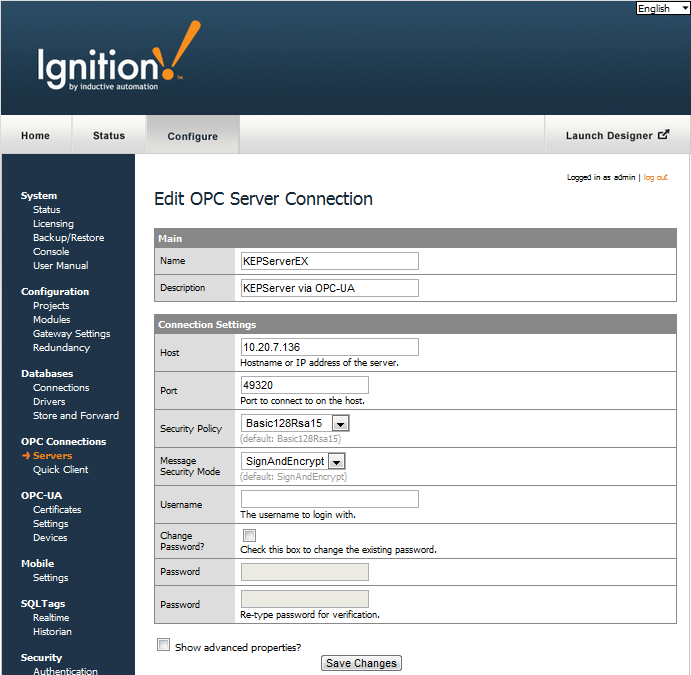Image resolution: width=691 pixels, height=675 pixels.
Task: Open database Drivers page
Action: pos(49,402)
